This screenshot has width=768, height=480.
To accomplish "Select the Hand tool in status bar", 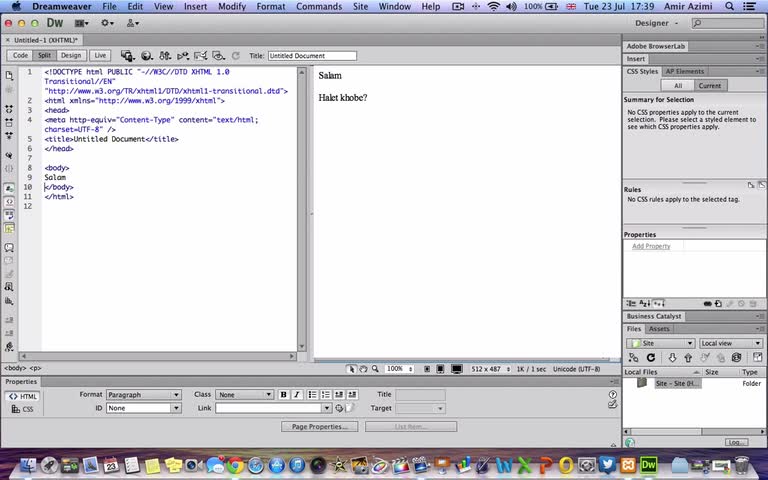I will tap(363, 369).
